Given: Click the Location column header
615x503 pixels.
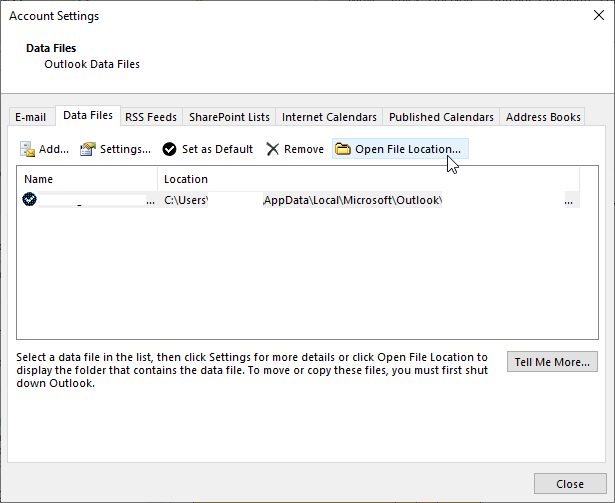Looking at the screenshot, I should [369, 179].
